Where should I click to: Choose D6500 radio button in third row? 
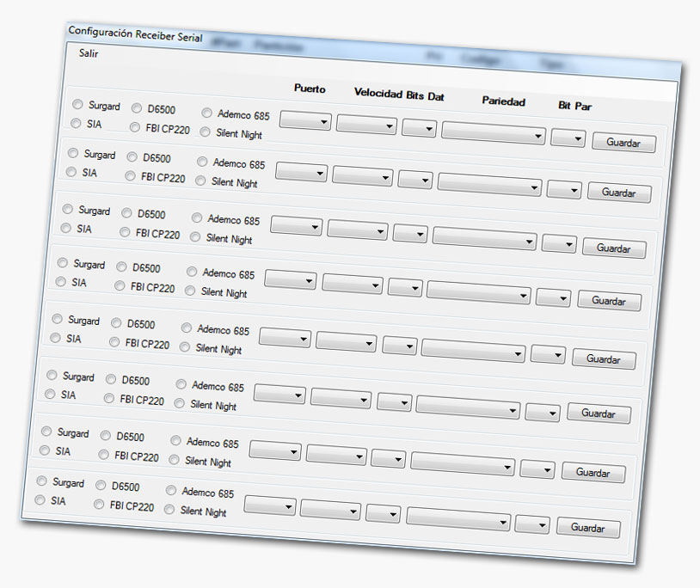[x=127, y=213]
